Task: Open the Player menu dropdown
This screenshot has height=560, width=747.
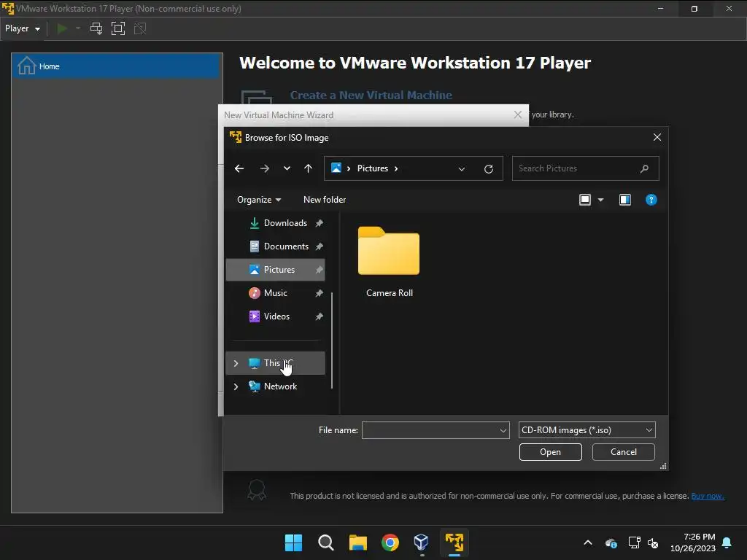Action: tap(23, 28)
